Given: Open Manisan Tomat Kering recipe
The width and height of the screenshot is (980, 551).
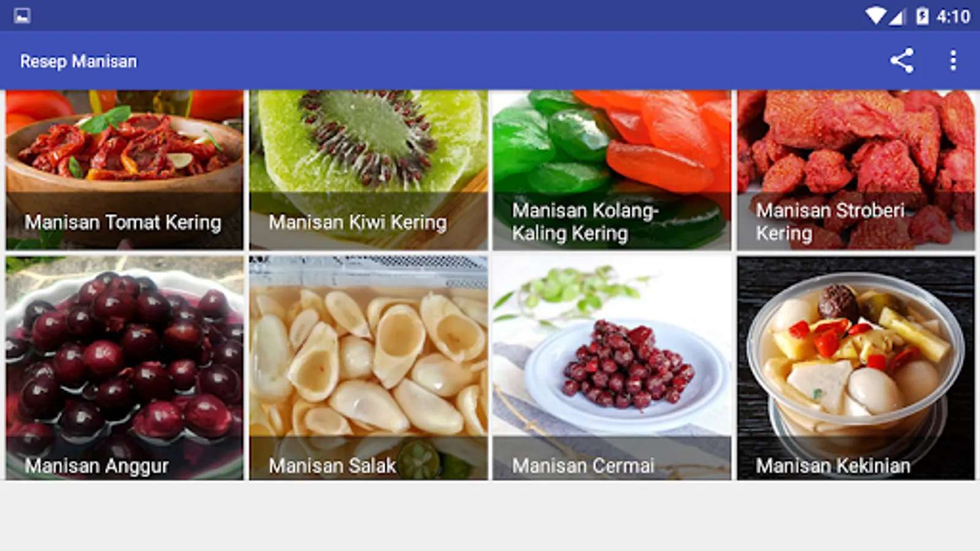Looking at the screenshot, I should pyautogui.click(x=124, y=170).
